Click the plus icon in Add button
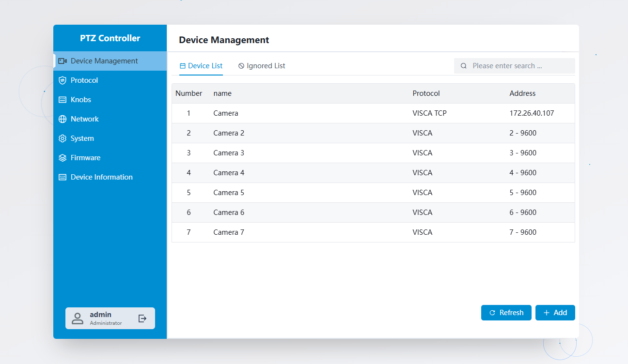Image resolution: width=628 pixels, height=364 pixels. pyautogui.click(x=547, y=313)
